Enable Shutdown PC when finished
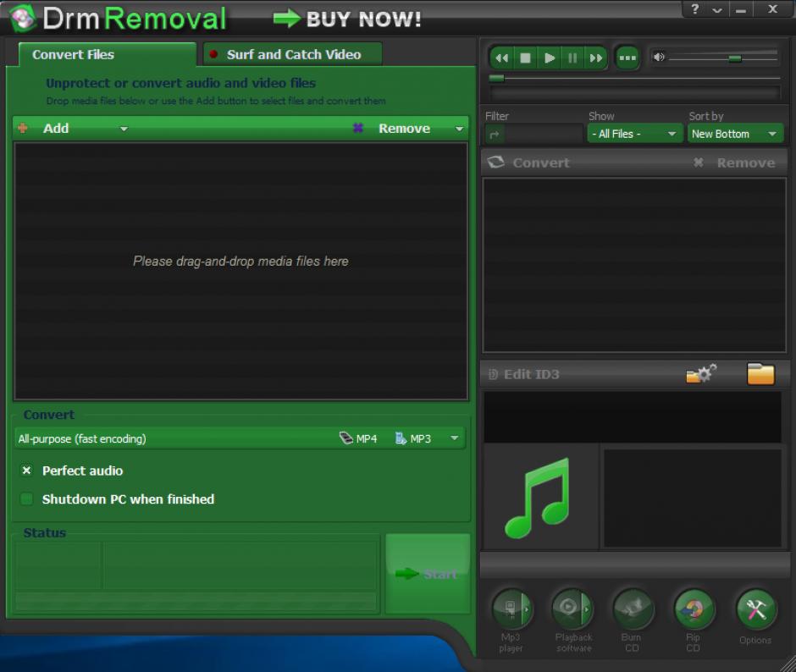This screenshot has width=796, height=672. [26, 499]
